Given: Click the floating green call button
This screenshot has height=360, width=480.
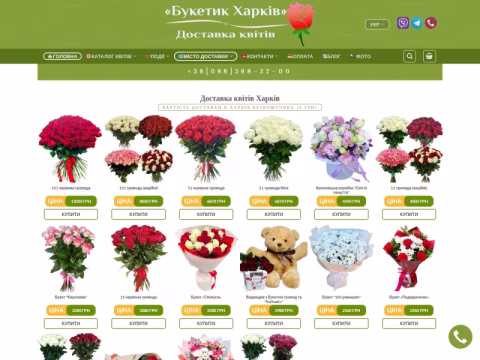Looking at the screenshot, I should point(460,337).
